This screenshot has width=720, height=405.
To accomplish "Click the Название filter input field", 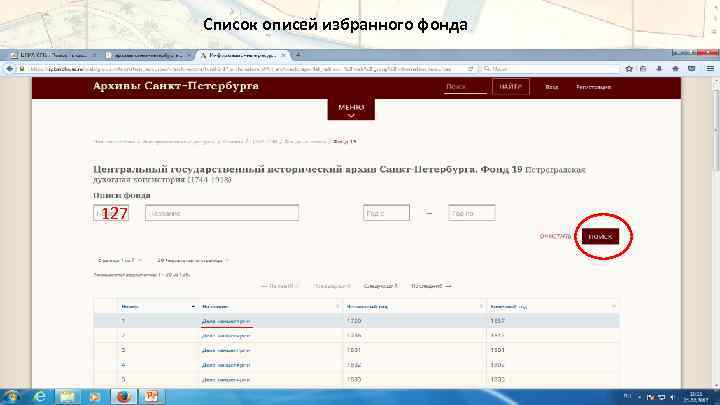I will (x=222, y=213).
